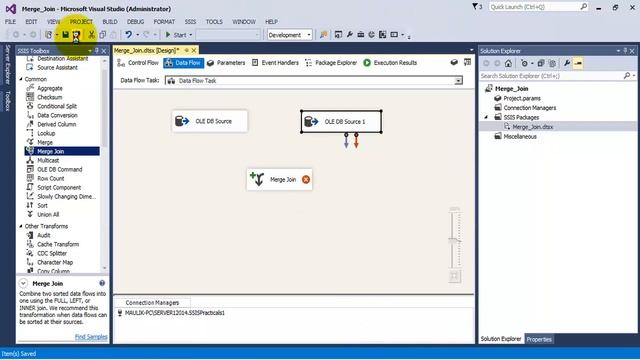This screenshot has height=360, width=640.
Task: Switch to the Control Flow tab
Action: (138, 63)
